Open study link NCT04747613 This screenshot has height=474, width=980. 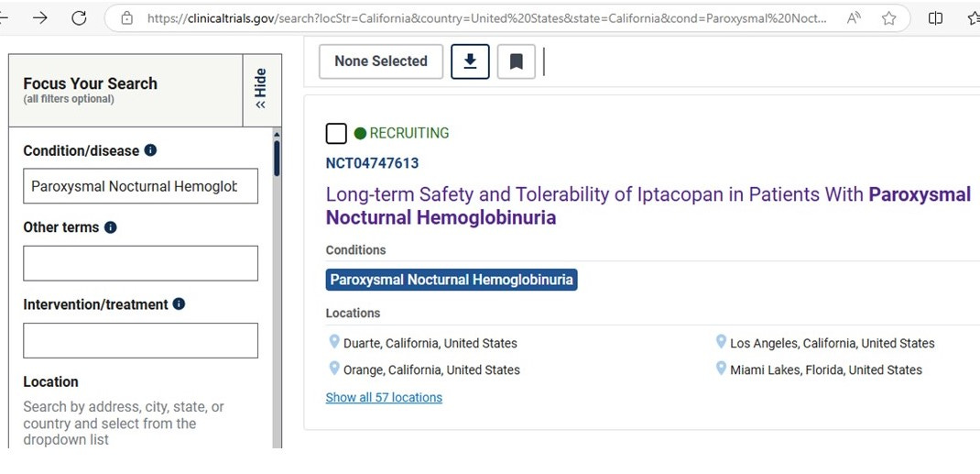tap(372, 163)
